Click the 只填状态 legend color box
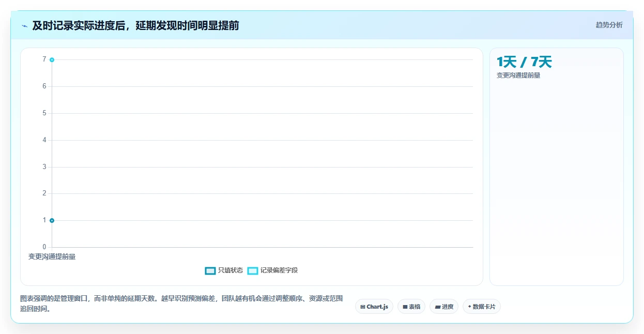Viewport: 644px width, 334px height. click(x=210, y=271)
